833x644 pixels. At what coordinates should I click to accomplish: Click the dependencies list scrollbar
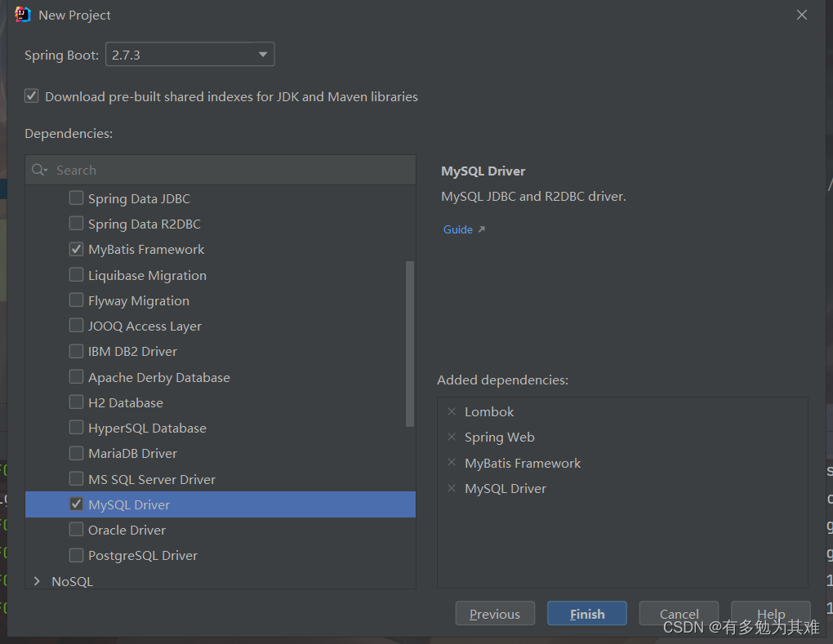click(410, 344)
